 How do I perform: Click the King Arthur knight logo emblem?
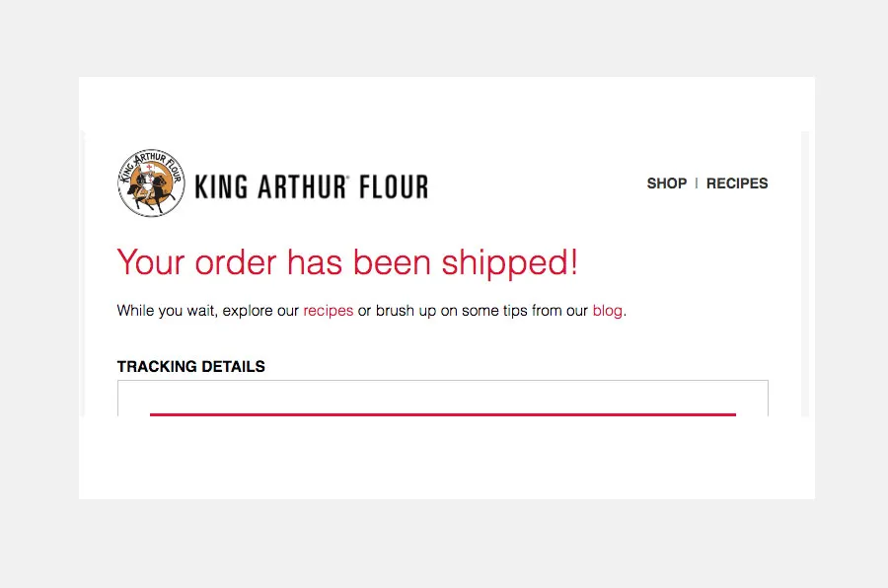[x=151, y=184]
